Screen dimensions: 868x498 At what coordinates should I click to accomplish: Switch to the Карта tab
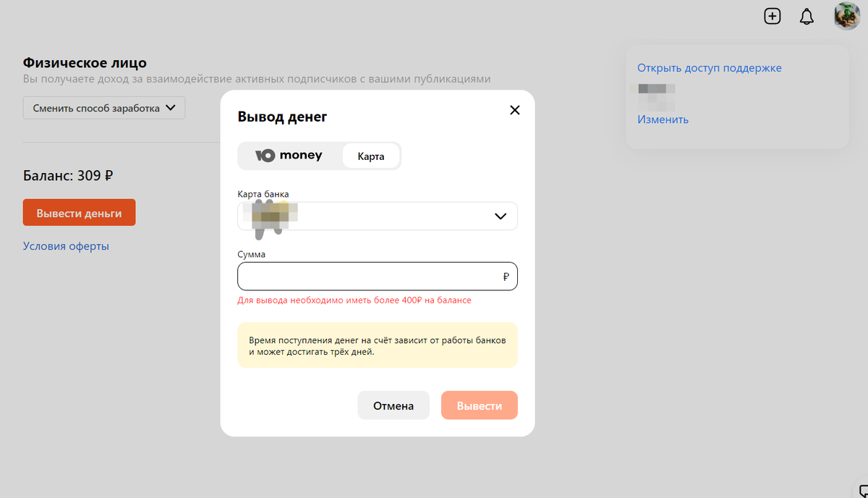coord(370,156)
